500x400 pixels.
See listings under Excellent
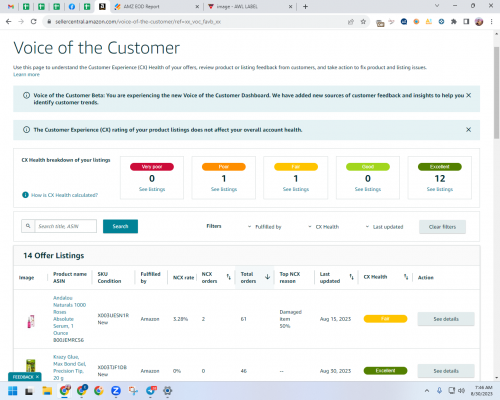(440, 189)
